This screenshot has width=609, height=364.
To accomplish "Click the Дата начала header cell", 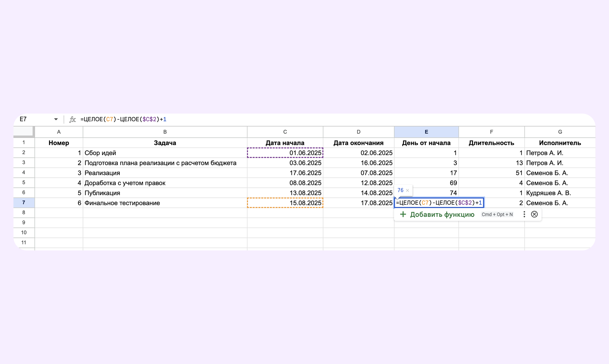I will coord(285,143).
